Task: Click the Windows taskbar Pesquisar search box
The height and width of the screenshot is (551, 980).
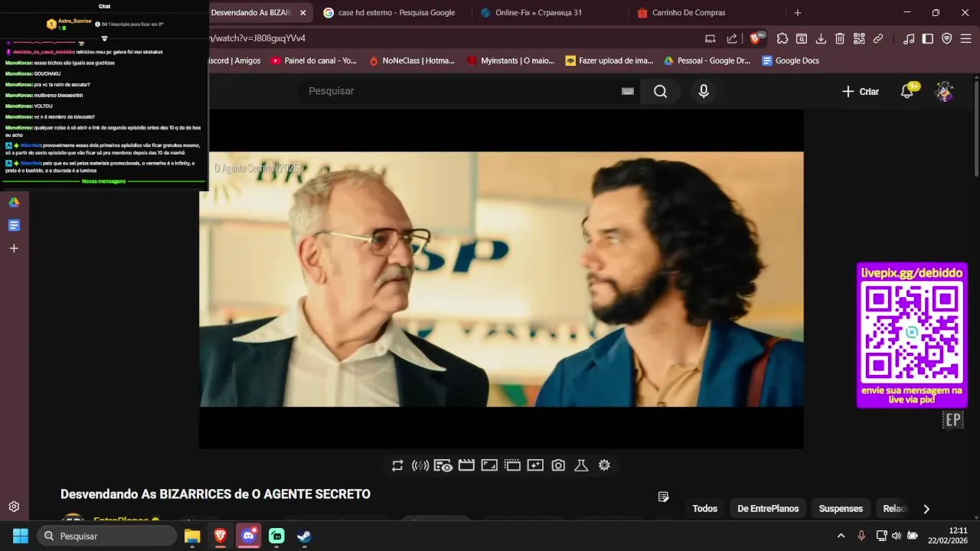Action: point(107,536)
